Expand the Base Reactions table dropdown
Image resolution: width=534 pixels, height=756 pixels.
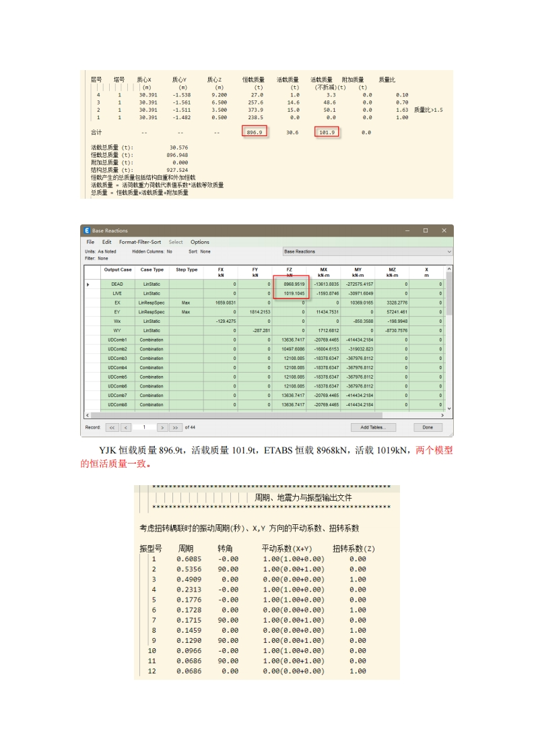(449, 252)
